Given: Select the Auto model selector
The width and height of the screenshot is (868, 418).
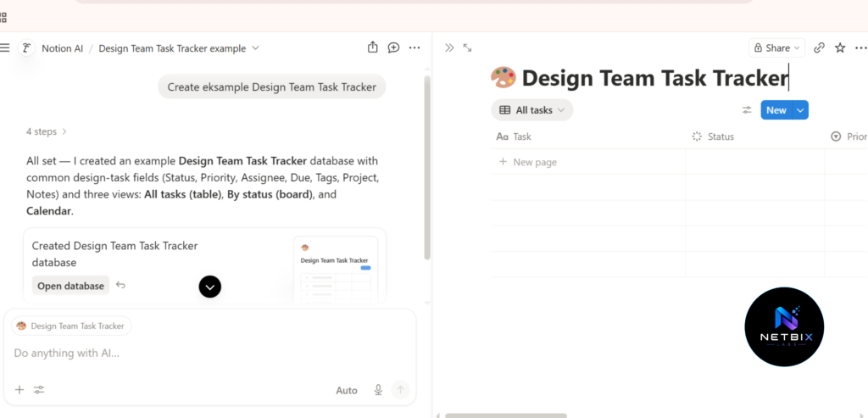Looking at the screenshot, I should click(347, 390).
